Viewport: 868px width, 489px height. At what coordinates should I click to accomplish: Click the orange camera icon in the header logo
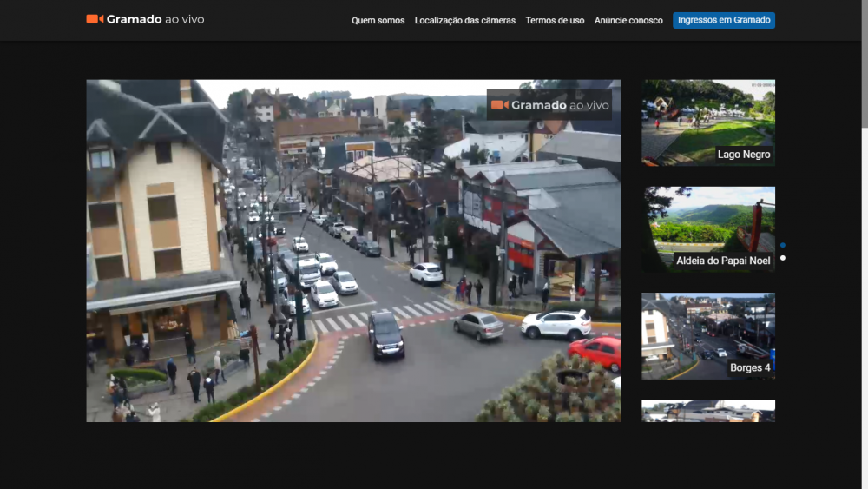pos(95,19)
